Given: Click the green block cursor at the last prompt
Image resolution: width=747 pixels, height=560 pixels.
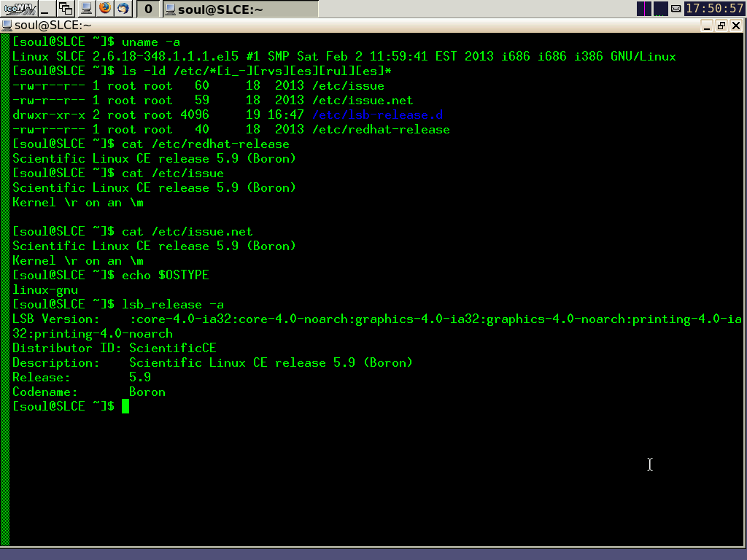Looking at the screenshot, I should tap(125, 406).
